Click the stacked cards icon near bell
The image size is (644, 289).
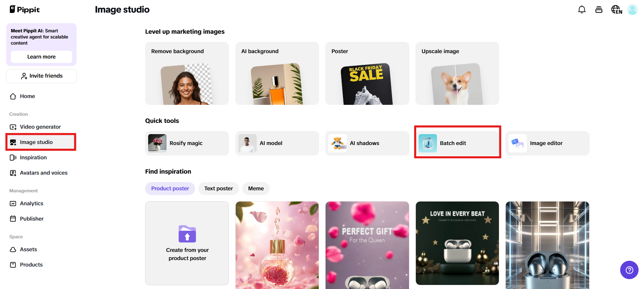(599, 10)
